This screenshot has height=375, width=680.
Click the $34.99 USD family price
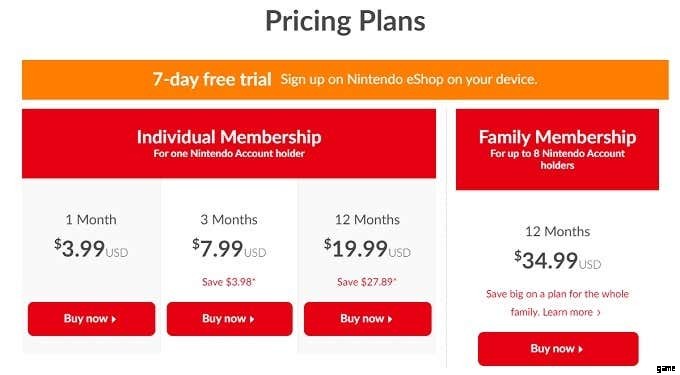pos(558,261)
